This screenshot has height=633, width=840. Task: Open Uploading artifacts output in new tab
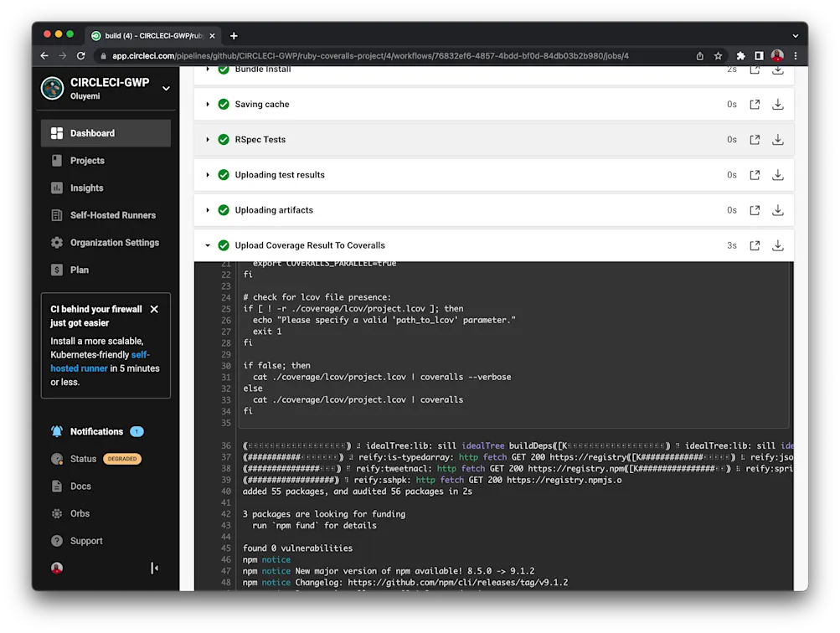[x=755, y=210]
